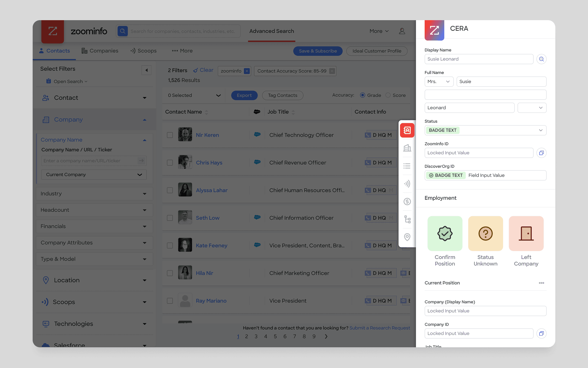Open the company building side tab icon
Screen dimensions: 588x368
pyautogui.click(x=407, y=148)
